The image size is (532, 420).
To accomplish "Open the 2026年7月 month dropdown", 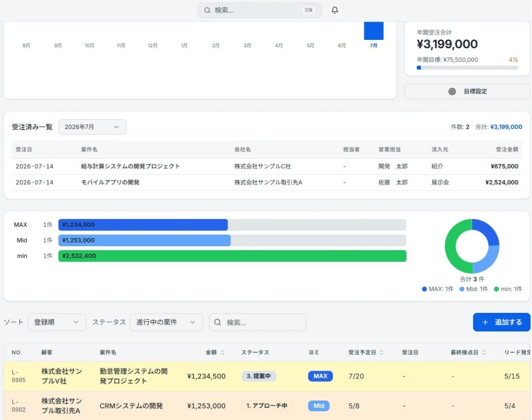I will [x=92, y=127].
